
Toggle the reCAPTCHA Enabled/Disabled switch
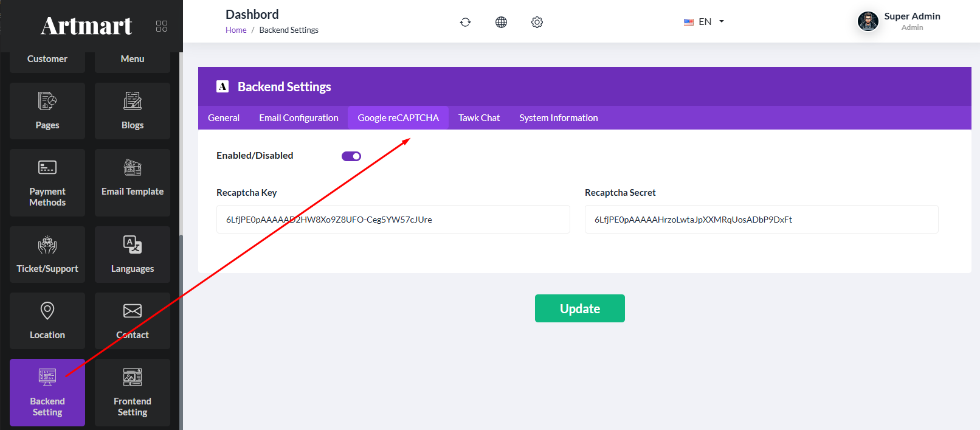click(351, 156)
